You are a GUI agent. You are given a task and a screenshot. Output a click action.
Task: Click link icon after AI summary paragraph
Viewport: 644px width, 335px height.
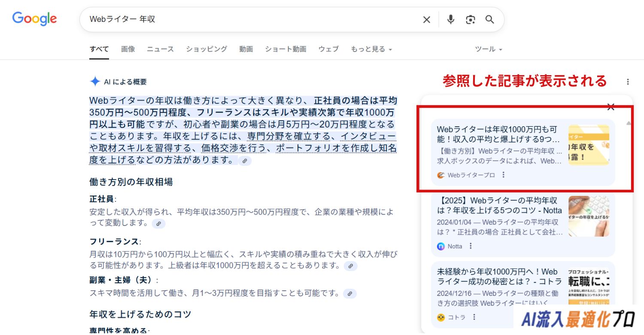[x=245, y=161]
